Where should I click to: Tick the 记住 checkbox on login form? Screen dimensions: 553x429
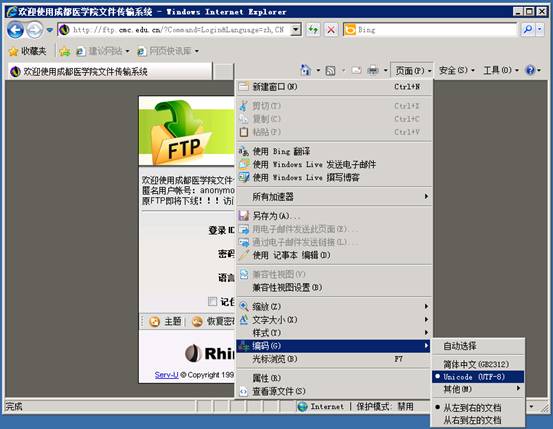[x=212, y=301]
